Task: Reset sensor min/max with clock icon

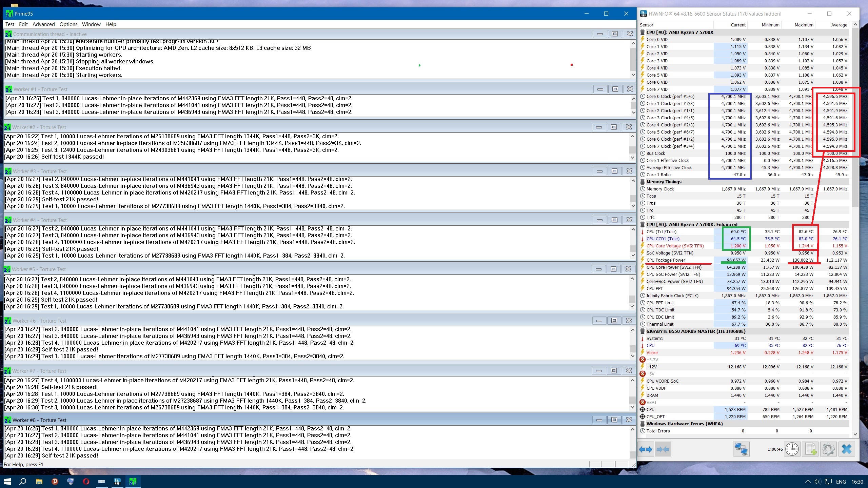Action: pyautogui.click(x=792, y=449)
